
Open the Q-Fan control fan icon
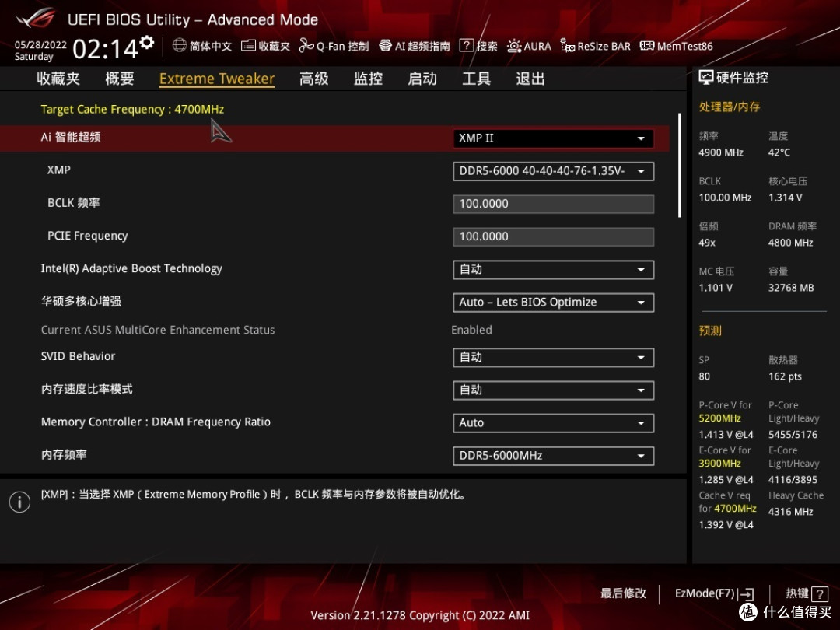(x=306, y=46)
